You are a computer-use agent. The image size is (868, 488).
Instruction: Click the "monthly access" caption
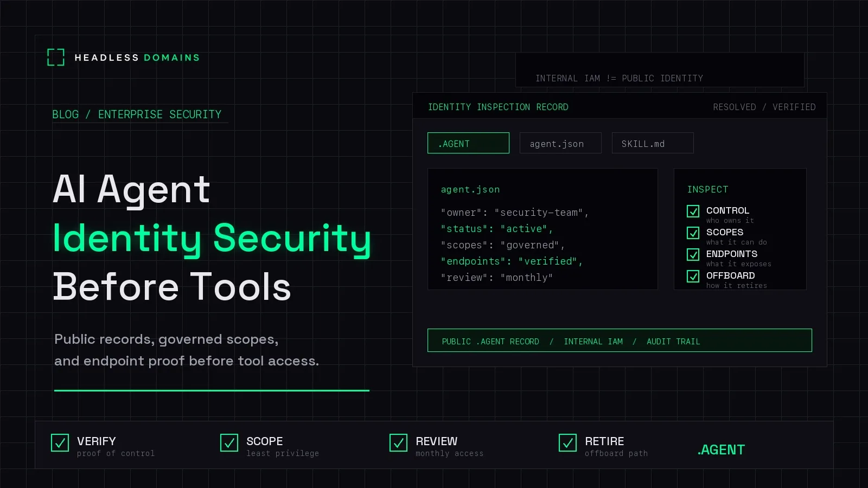tap(449, 453)
